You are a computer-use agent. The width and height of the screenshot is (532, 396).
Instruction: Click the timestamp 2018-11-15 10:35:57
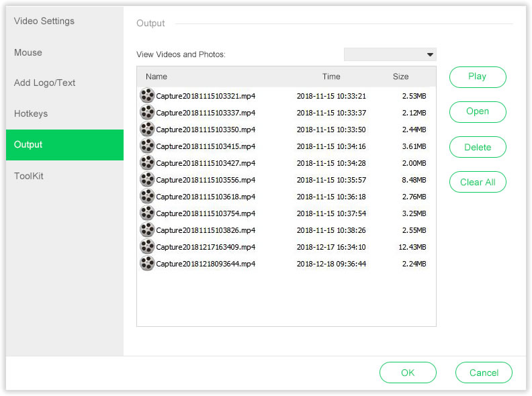(x=331, y=180)
